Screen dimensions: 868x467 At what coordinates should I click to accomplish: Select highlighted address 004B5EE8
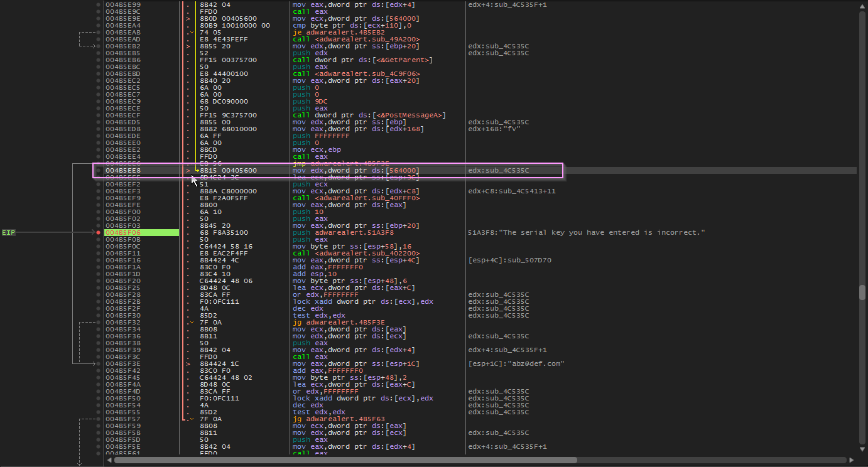(x=123, y=170)
